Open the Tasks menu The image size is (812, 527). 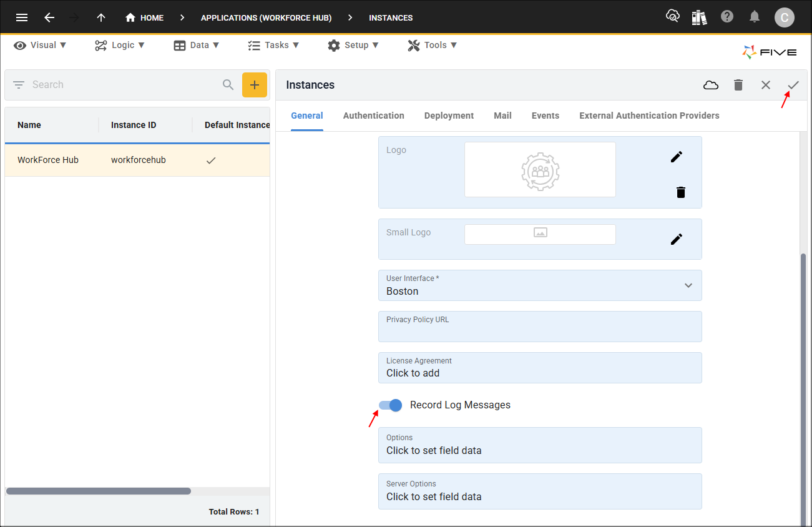[273, 45]
